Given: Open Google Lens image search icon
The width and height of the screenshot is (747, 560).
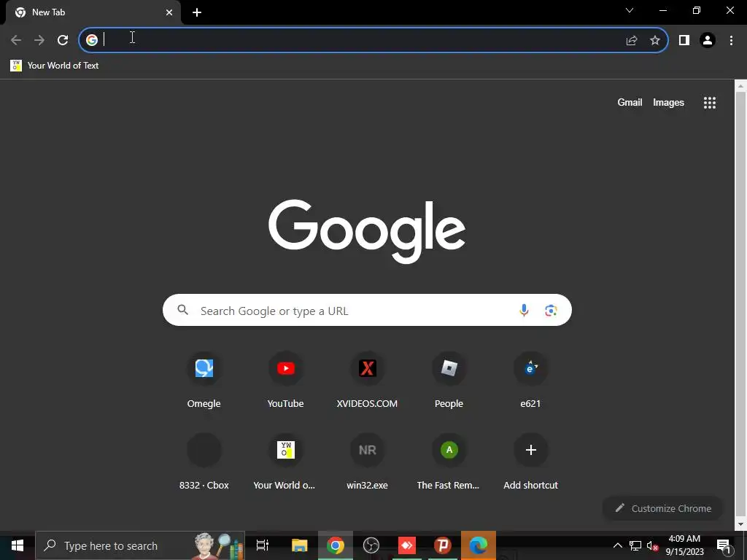Looking at the screenshot, I should pyautogui.click(x=551, y=311).
